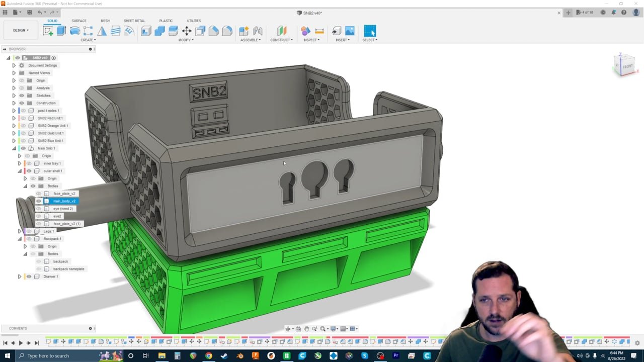
Task: Select the Offset Plane construct tool
Action: (x=282, y=31)
